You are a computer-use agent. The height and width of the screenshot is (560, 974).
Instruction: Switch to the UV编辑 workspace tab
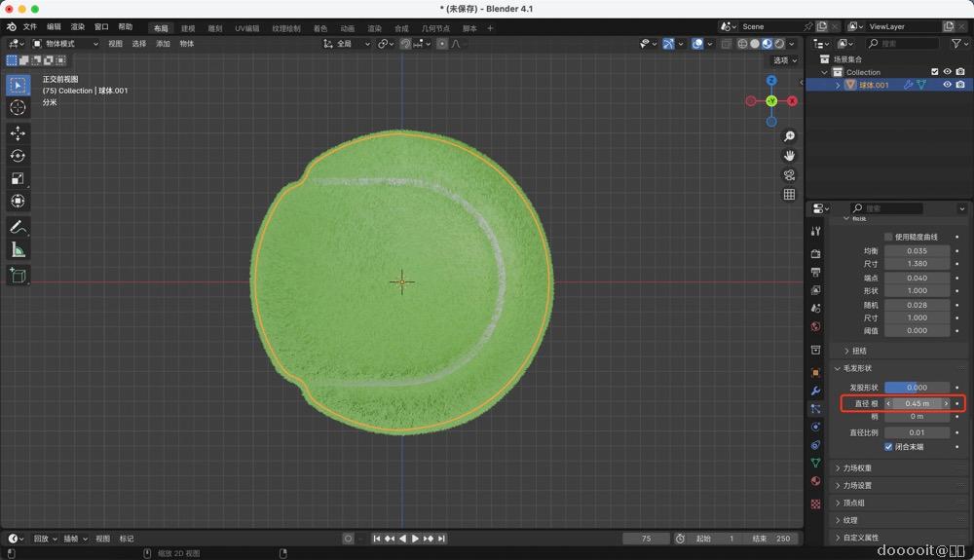pyautogui.click(x=246, y=28)
